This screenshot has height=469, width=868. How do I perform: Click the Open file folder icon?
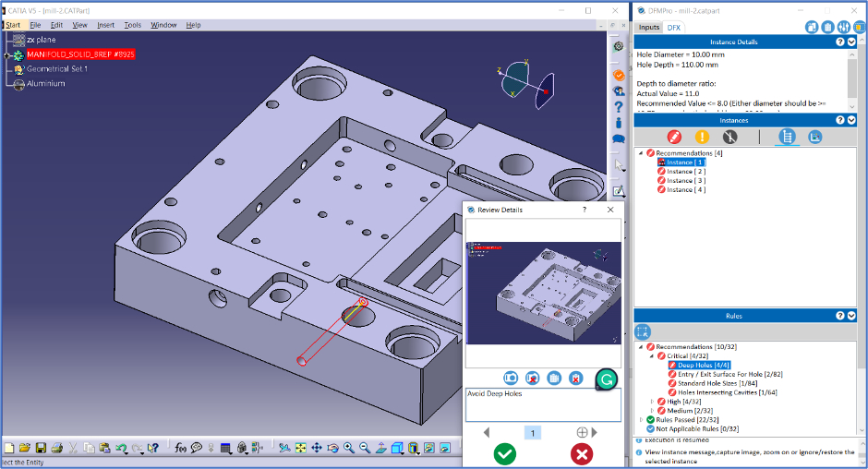[x=24, y=448]
